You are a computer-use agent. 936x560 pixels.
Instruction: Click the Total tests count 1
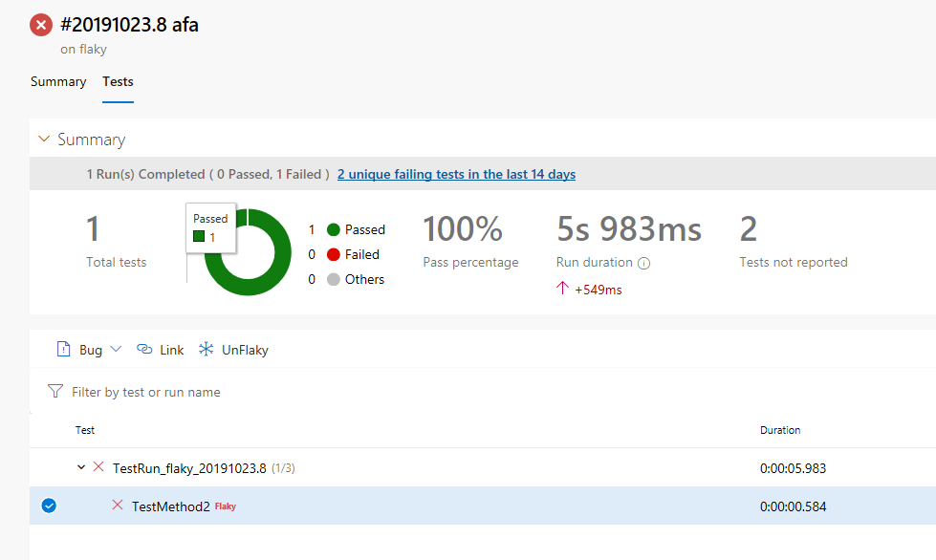point(93,229)
